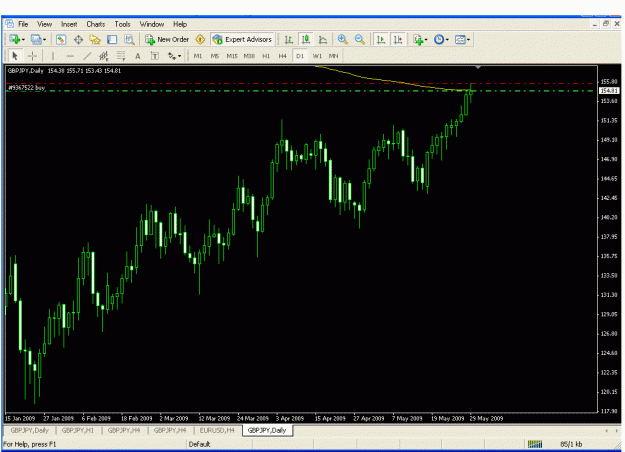Select the Trendline drawing tool
Image resolution: width=625 pixels, height=452 pixels.
coord(87,56)
